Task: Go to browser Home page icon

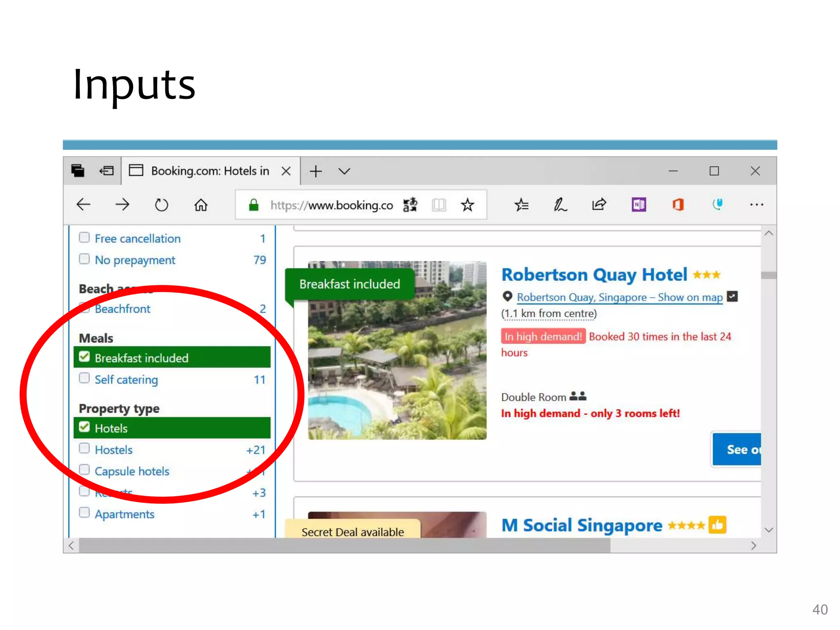Action: (201, 205)
